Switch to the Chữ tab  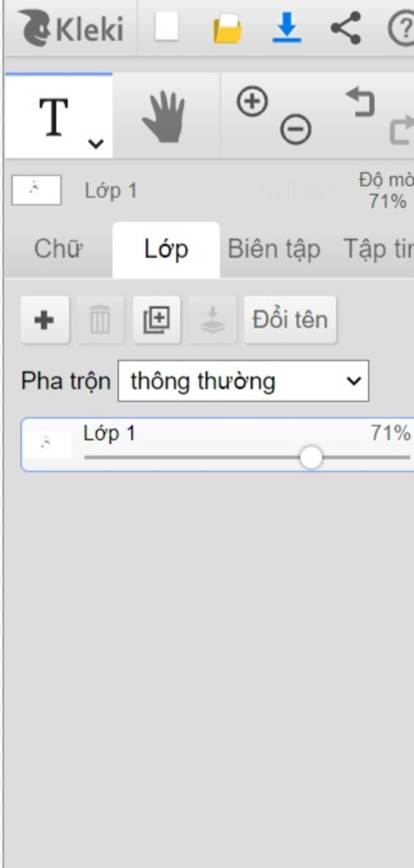59,249
